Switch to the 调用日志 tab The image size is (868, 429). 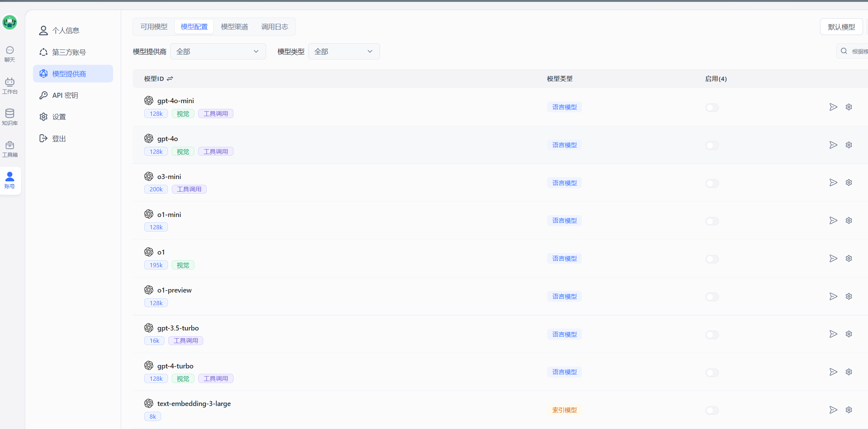[275, 26]
